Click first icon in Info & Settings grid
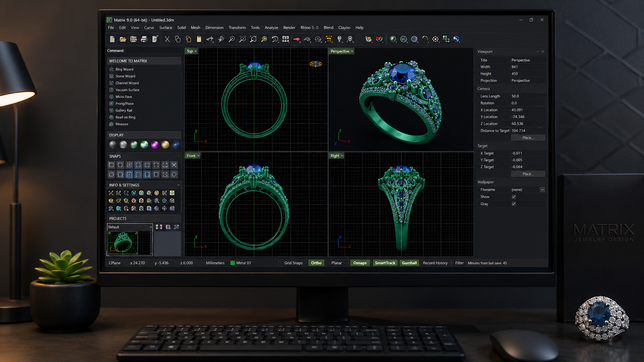 point(111,193)
